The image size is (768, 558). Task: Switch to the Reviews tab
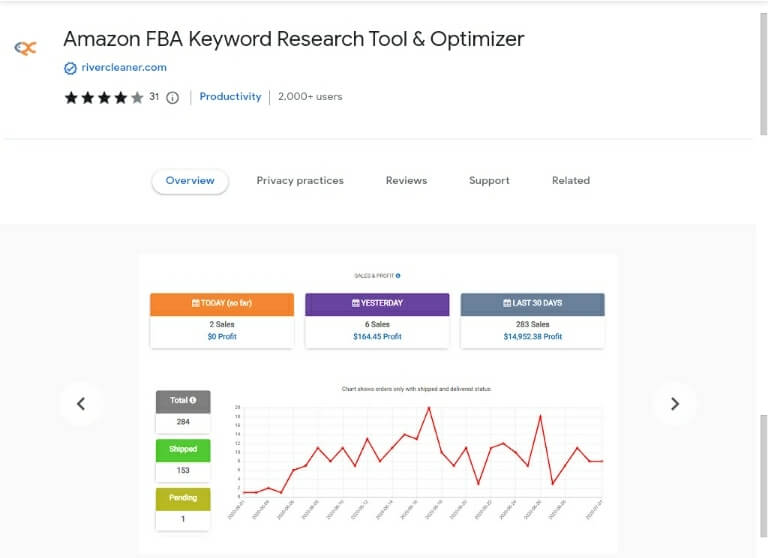[406, 181]
